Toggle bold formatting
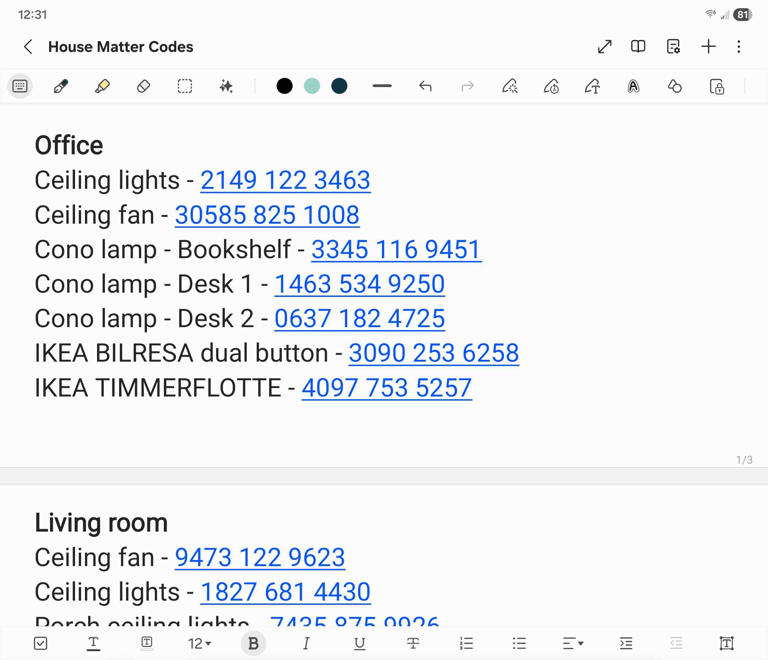 point(253,643)
